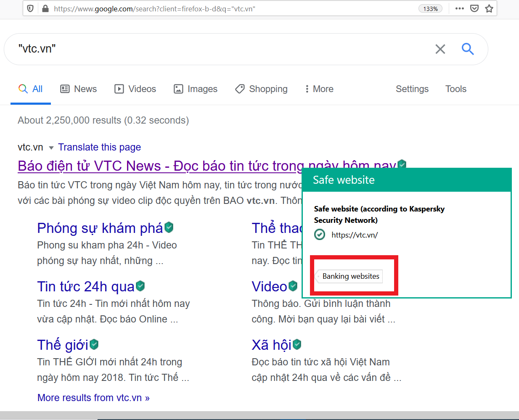The height and width of the screenshot is (420, 519).
Task: Click Kaspersky shield beside VTC News title
Action: tap(402, 164)
